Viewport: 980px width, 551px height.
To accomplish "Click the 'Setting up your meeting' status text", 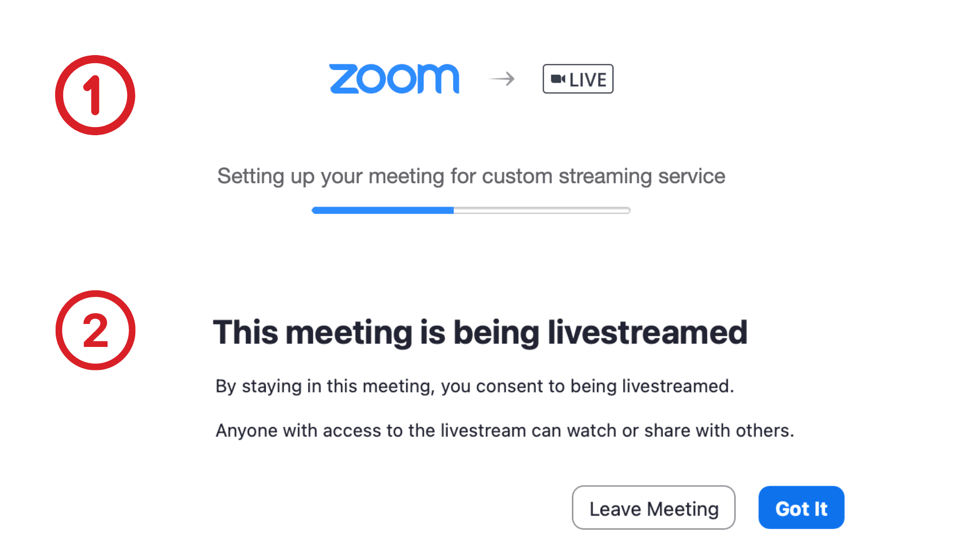I will coord(471,177).
